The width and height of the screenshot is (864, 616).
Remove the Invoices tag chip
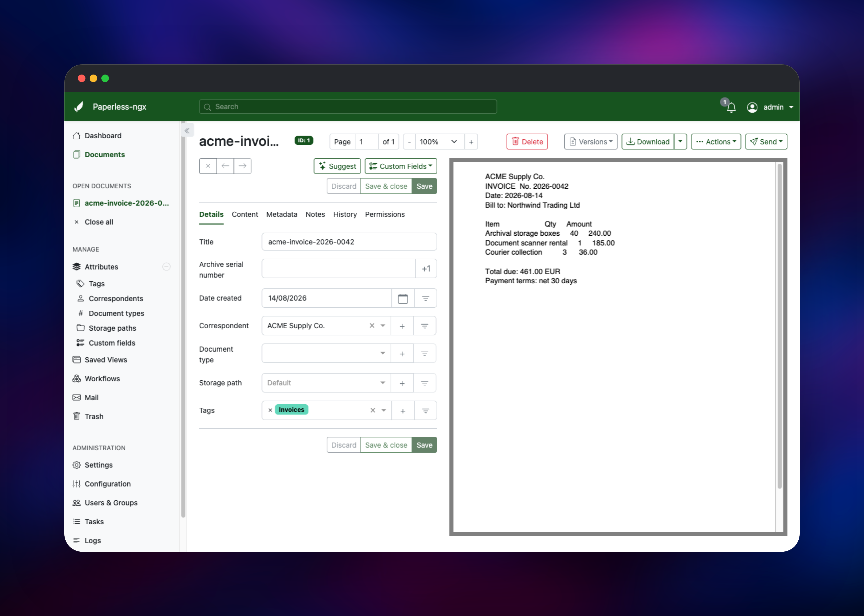pos(270,410)
